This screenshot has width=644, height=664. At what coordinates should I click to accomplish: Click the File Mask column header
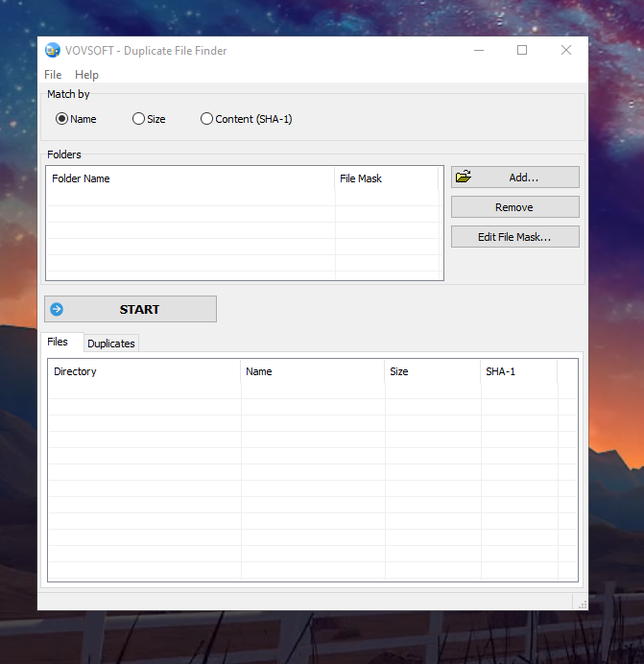[387, 178]
